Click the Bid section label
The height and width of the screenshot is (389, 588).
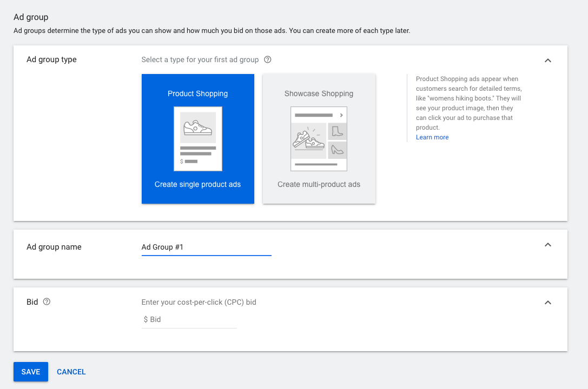[x=32, y=302]
